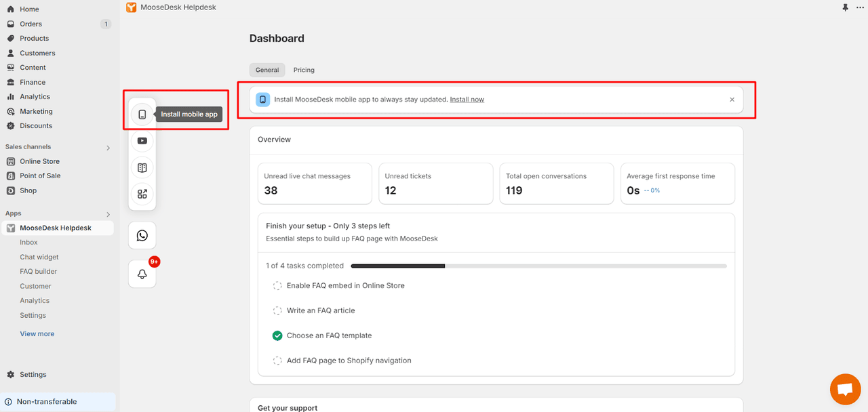Viewport: 868px width, 412px height.
Task: Open Settings under MooseDesk Helpdesk
Action: click(33, 315)
